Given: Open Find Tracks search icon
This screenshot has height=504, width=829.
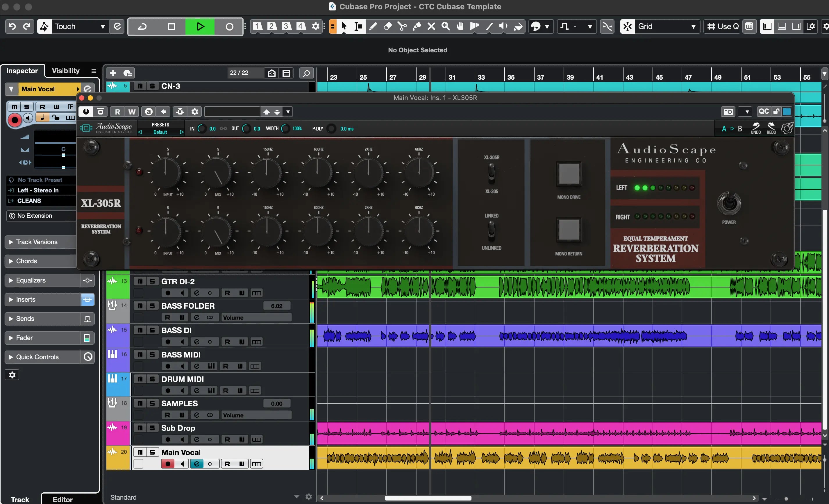Looking at the screenshot, I should 306,73.
